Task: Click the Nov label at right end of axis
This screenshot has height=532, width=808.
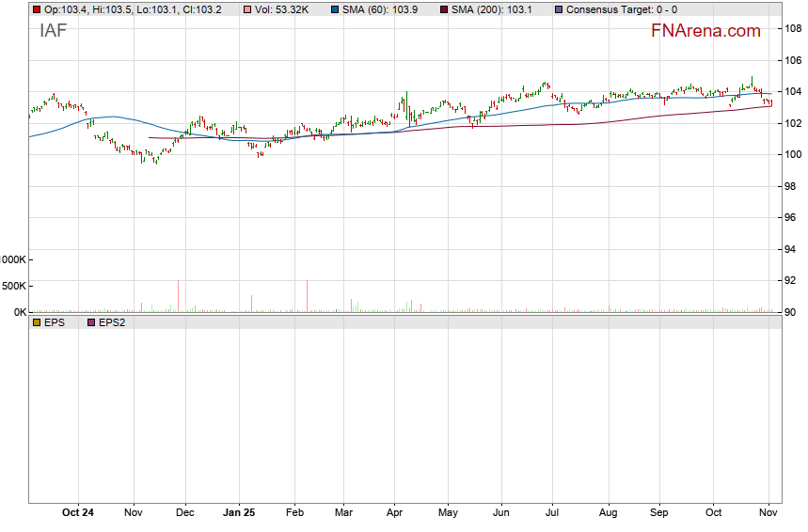Action: (768, 513)
